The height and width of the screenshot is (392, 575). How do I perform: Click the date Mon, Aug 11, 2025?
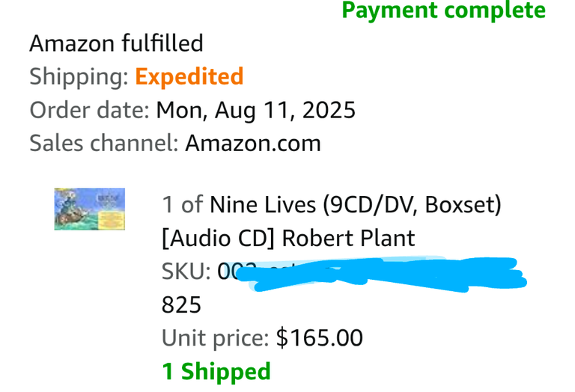pyautogui.click(x=255, y=110)
